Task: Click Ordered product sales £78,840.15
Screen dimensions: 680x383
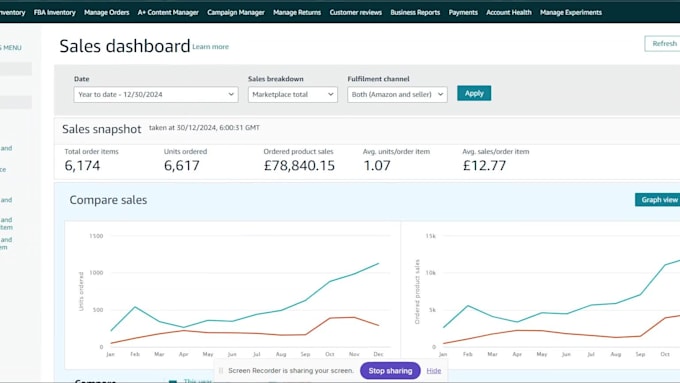Action: 299,166
